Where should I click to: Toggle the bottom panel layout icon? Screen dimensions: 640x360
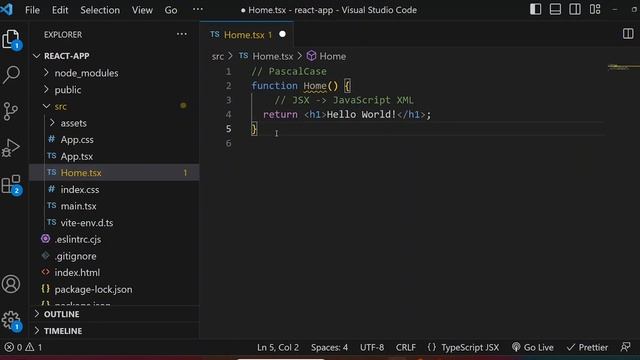tap(555, 9)
